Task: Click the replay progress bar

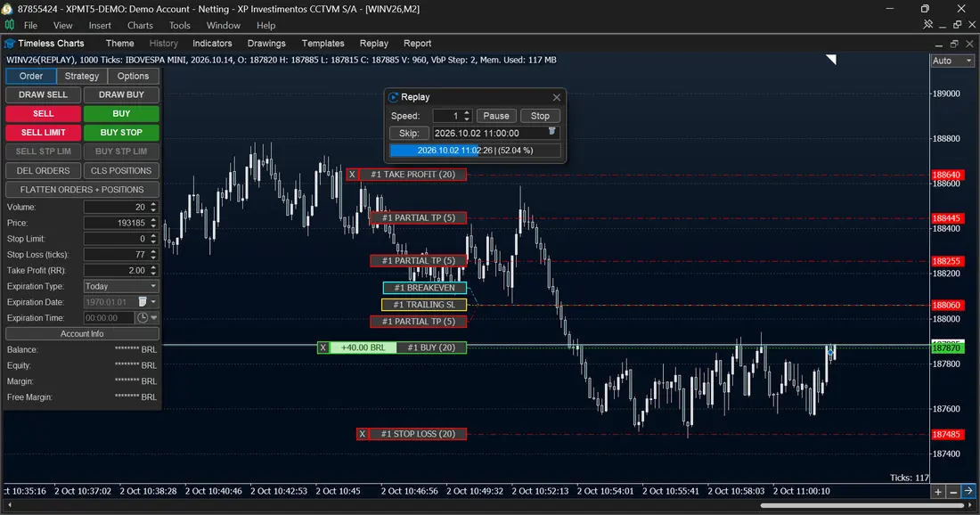Action: tap(475, 151)
